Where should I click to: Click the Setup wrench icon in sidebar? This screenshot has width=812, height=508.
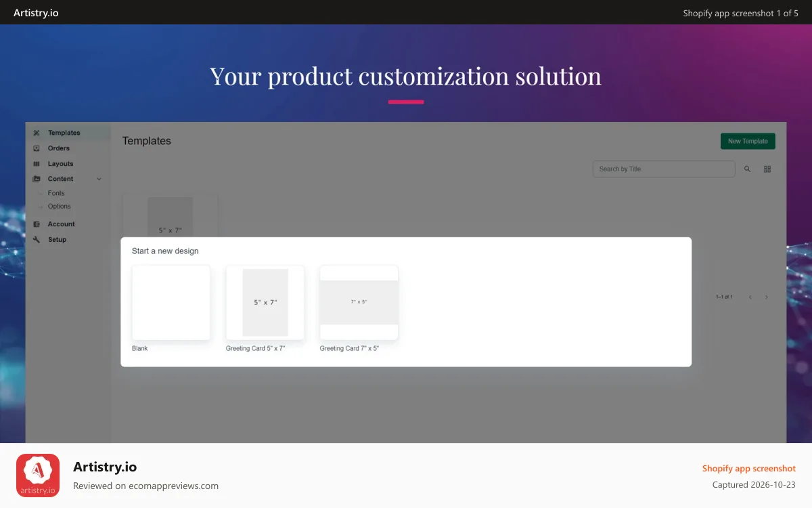tap(37, 240)
